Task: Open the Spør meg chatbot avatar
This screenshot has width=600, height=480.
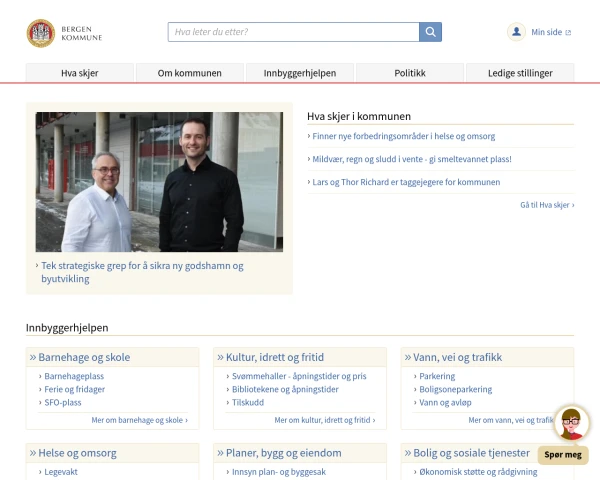Action: (x=570, y=424)
